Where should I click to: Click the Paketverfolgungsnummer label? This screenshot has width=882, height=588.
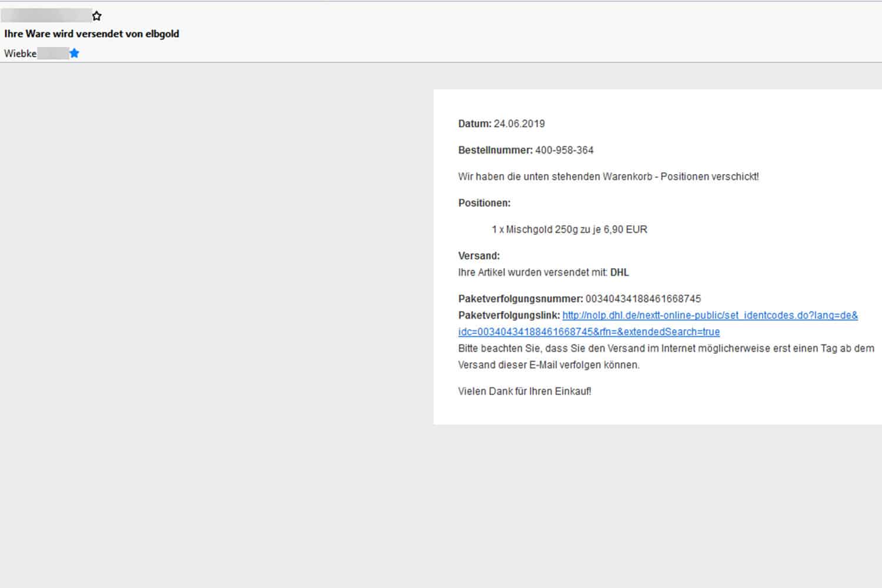click(520, 299)
